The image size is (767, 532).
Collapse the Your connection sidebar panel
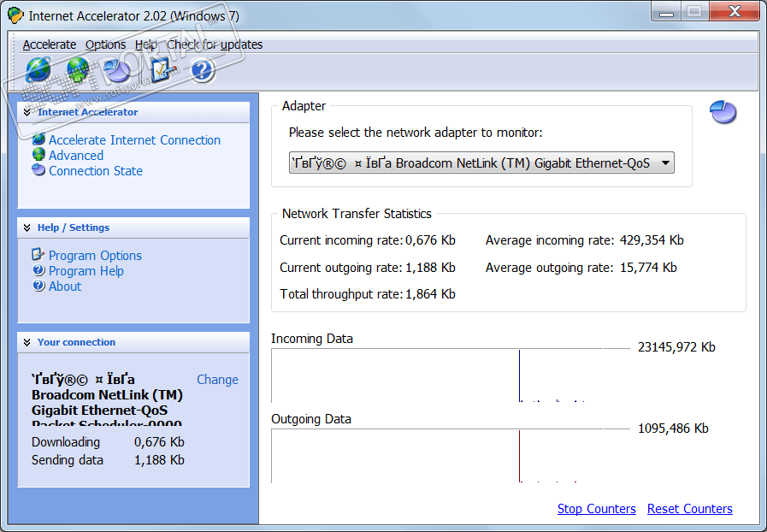[x=27, y=342]
